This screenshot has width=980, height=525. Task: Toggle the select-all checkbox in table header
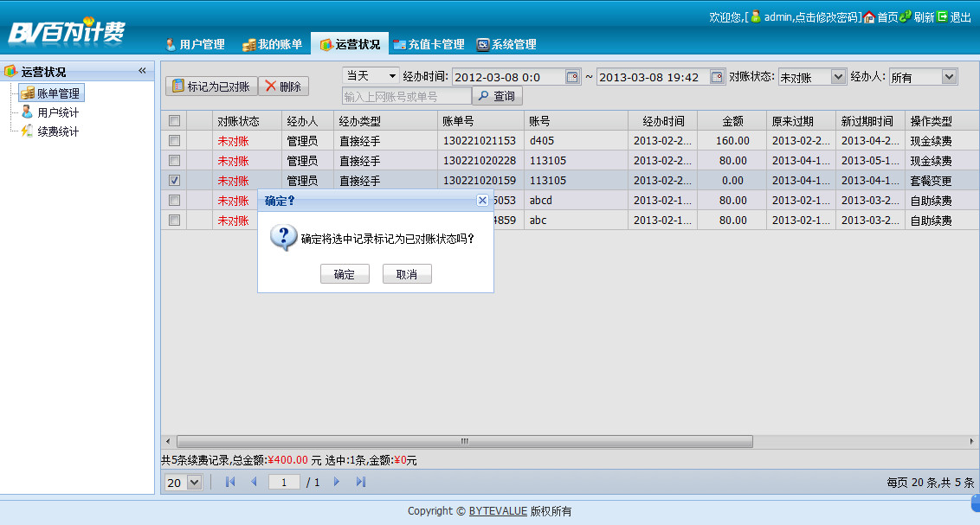coord(174,121)
